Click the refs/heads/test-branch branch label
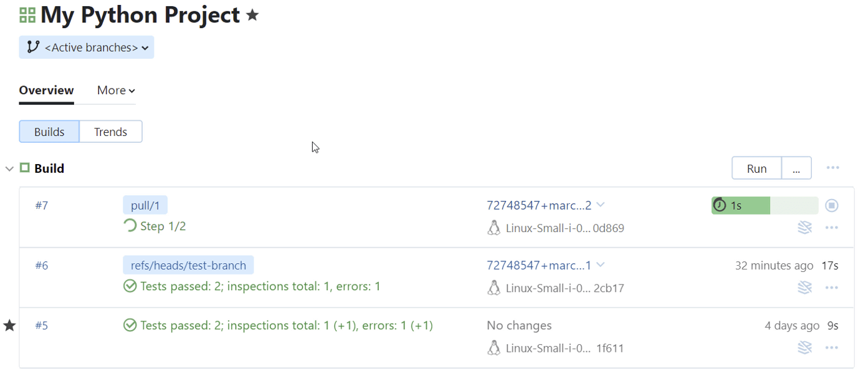This screenshot has height=383, width=868. 188,265
